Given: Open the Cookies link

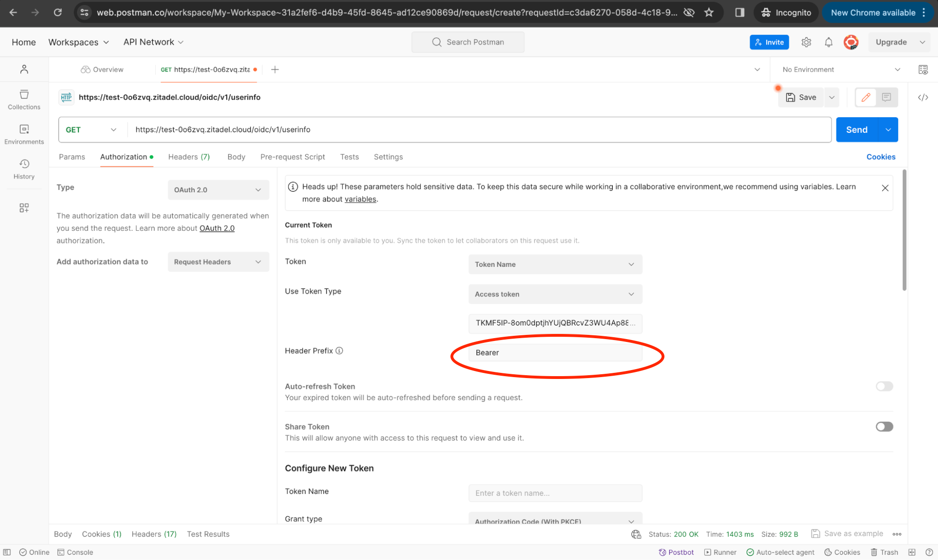Looking at the screenshot, I should click(x=880, y=157).
